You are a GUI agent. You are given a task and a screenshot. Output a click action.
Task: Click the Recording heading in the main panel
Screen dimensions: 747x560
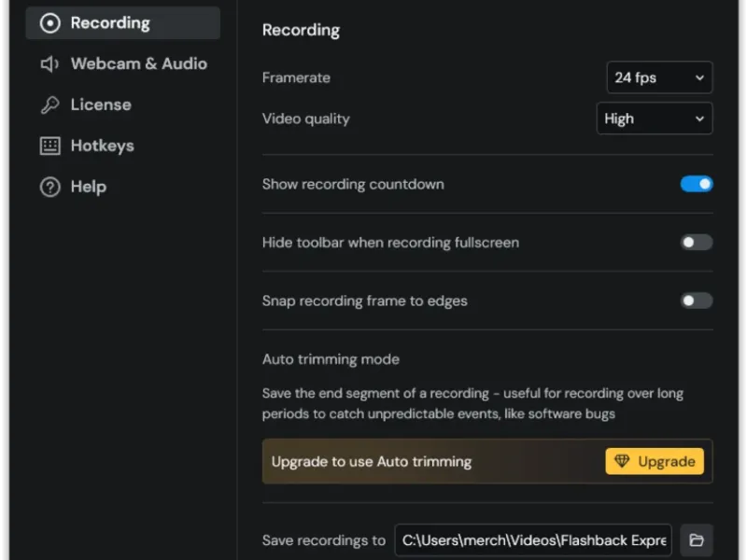point(301,30)
